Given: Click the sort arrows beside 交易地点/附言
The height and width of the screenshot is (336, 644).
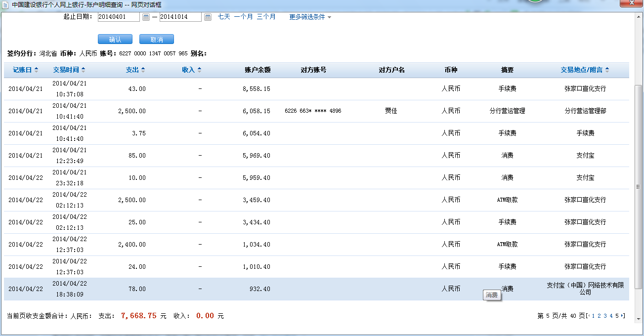Looking at the screenshot, I should pos(607,70).
